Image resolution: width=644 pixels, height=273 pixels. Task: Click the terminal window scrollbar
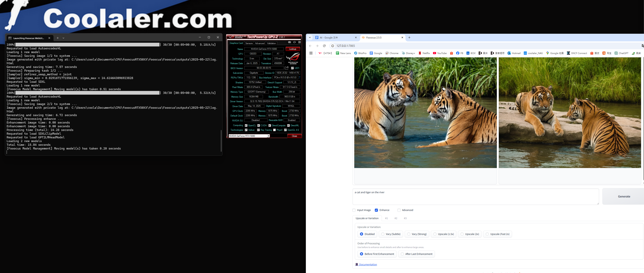[x=221, y=141]
